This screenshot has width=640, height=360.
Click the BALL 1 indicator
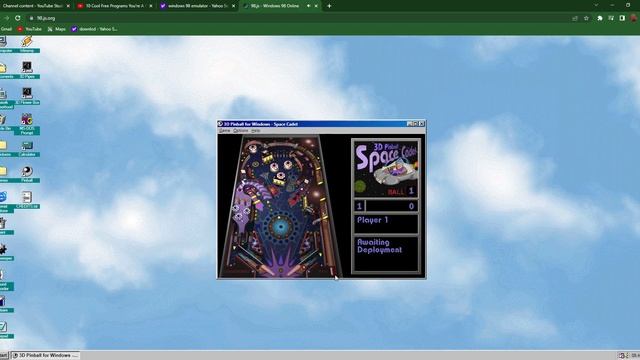coord(400,191)
